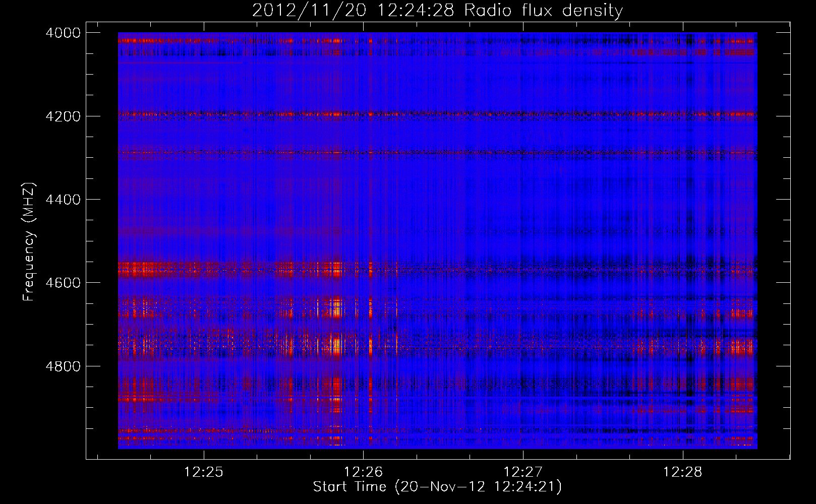Click the '4000' frequency axis label
816x504 pixels.
point(63,33)
